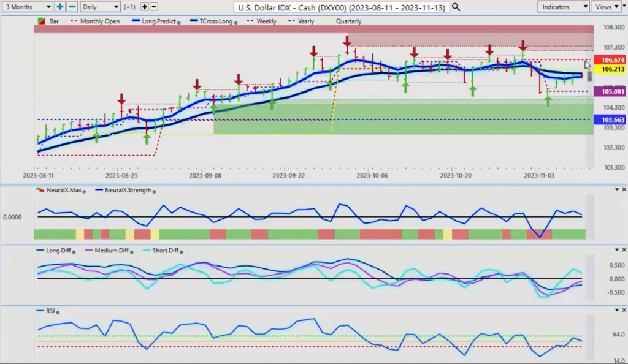The width and height of the screenshot is (628, 364).
Task: Click the 64.0 RSI axis value
Action: click(x=618, y=335)
